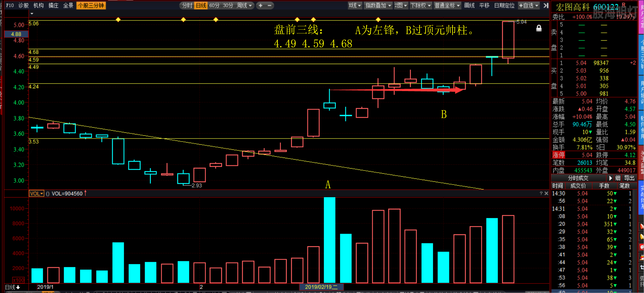Click the play arrow in 分时成交 header
This screenshot has width=644, height=293.
coord(611,178)
